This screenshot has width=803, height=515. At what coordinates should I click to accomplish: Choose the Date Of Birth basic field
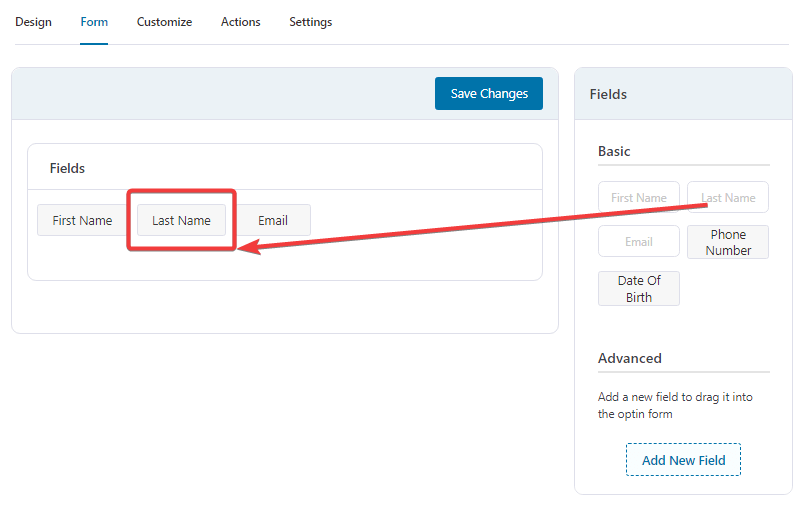tap(639, 289)
